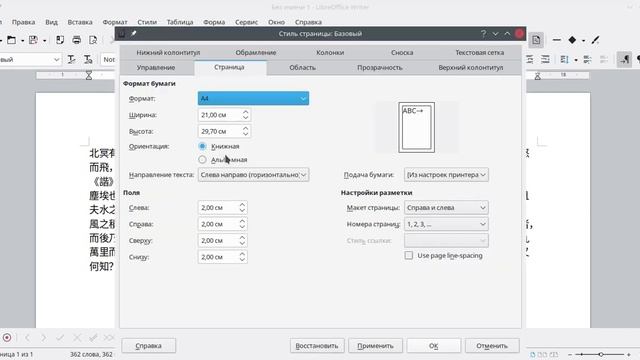640x360 pixels.
Task: Expand the Save icon dropdown arrow
Action: click(44, 40)
